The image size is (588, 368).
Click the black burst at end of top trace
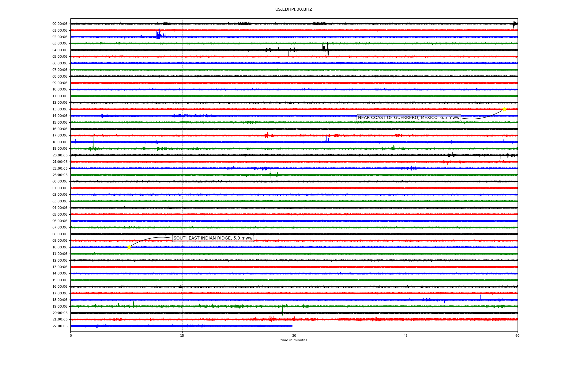tap(514, 24)
